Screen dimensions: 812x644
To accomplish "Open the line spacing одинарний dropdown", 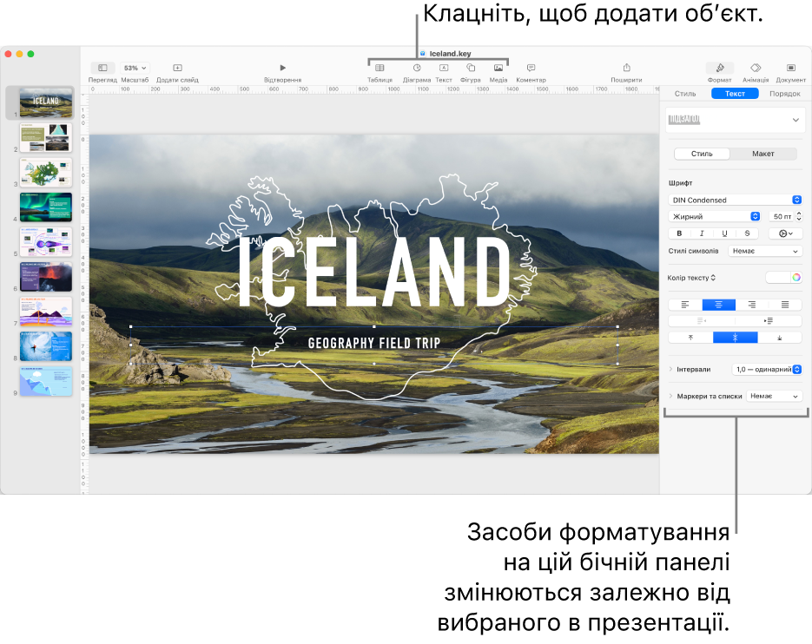I will click(x=768, y=369).
